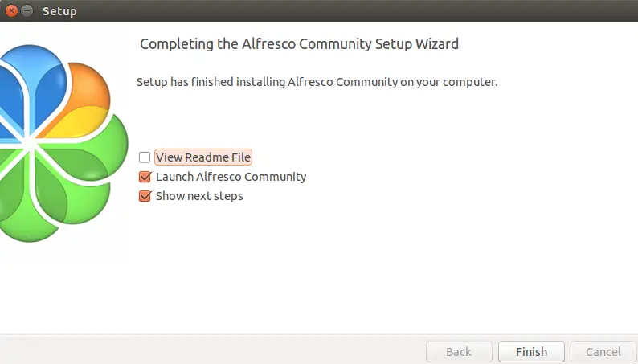Click the white center of the Alfresco flower

29,143
